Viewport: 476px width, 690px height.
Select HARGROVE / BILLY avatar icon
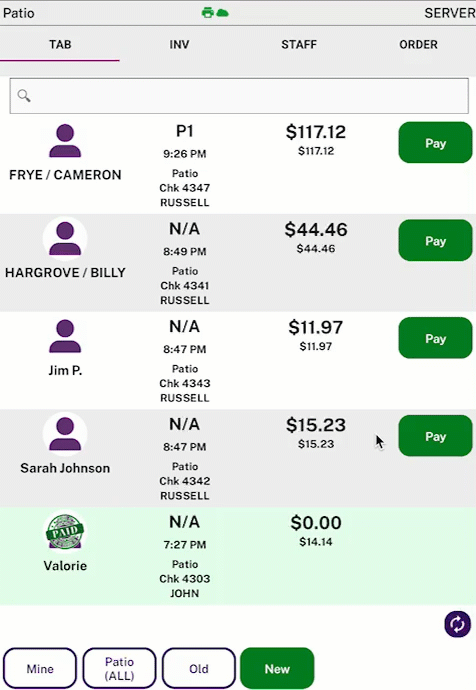click(65, 239)
